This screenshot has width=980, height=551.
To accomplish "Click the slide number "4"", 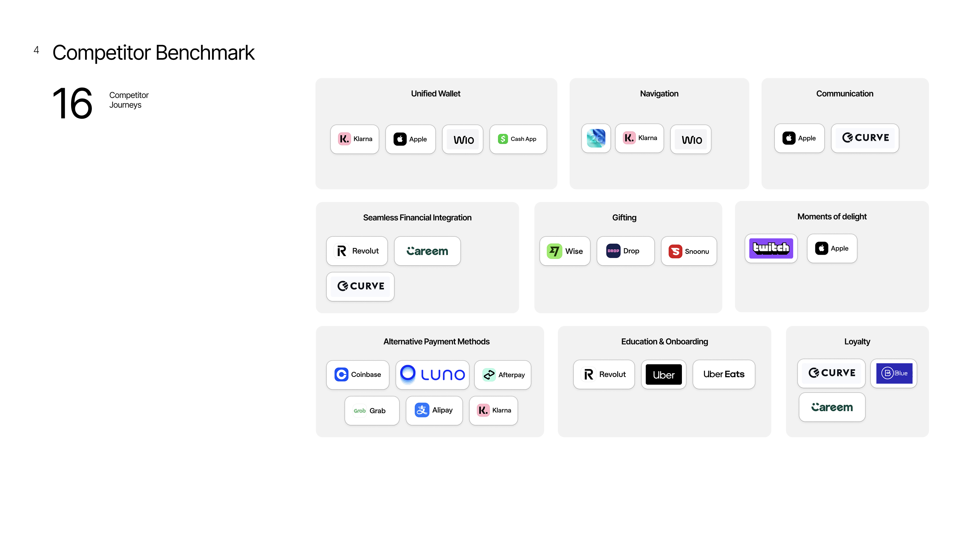I will pos(36,50).
